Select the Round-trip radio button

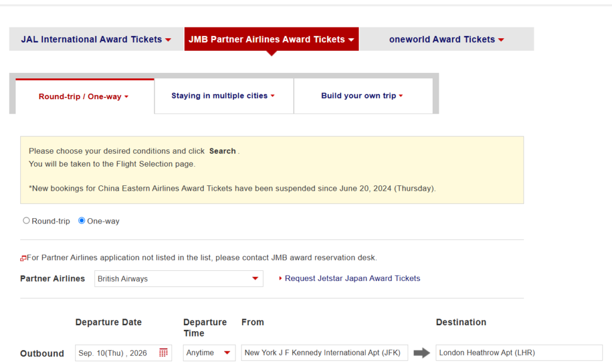tap(26, 221)
